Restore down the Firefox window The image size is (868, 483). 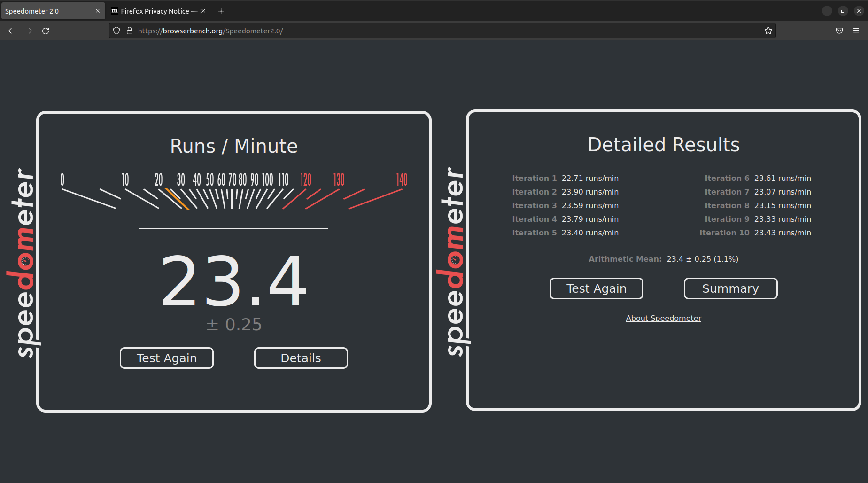[x=843, y=11]
